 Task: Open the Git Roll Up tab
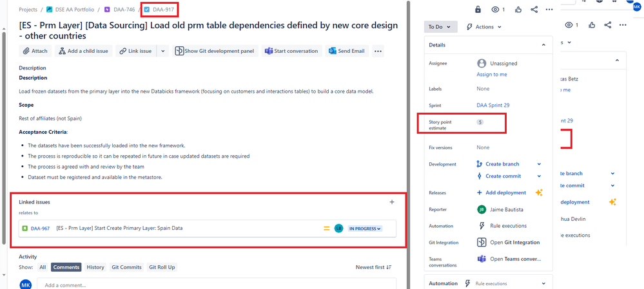click(x=162, y=267)
